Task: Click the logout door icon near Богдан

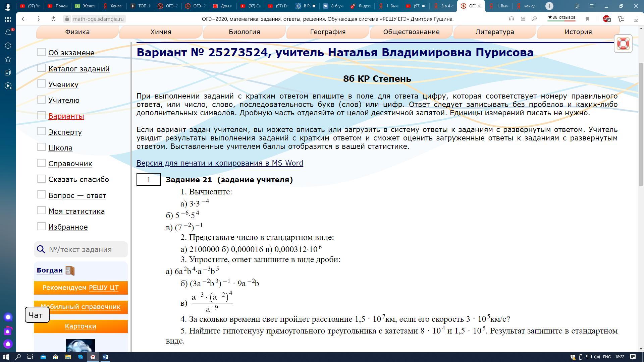Action: [70, 270]
